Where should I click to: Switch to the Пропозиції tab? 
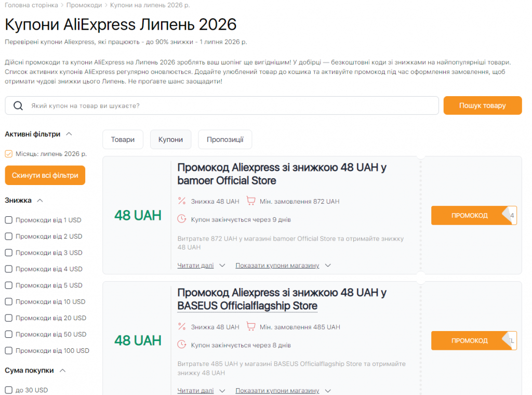click(225, 139)
